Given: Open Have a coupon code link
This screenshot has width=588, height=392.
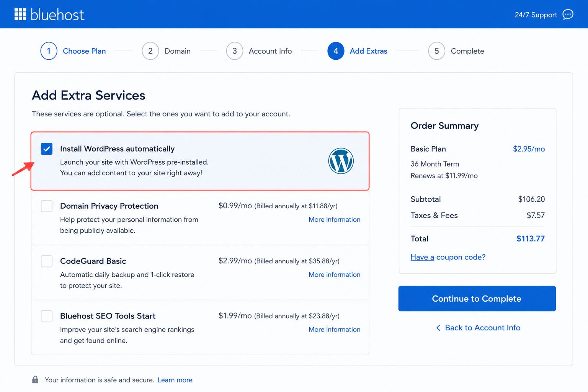Looking at the screenshot, I should click(448, 257).
